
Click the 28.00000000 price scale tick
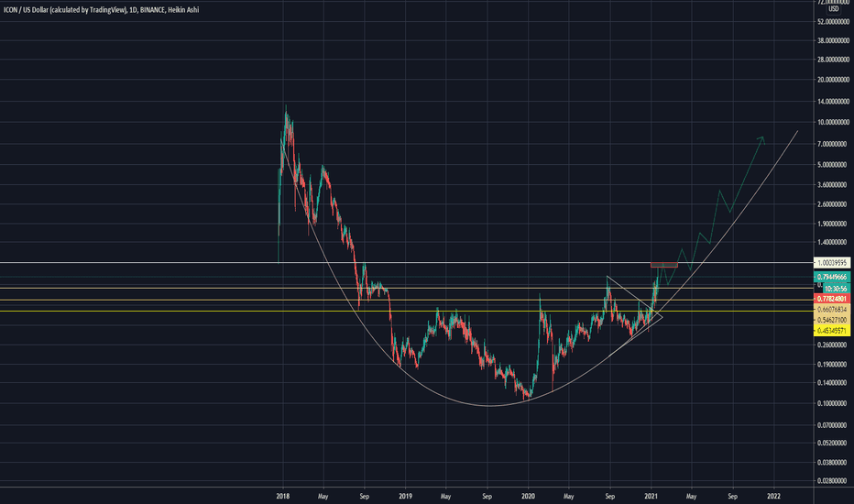[833, 60]
